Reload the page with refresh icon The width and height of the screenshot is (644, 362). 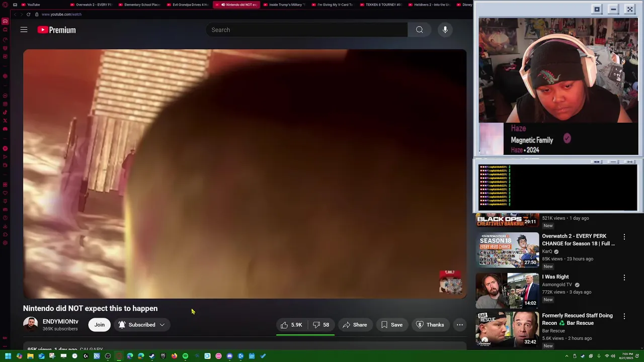28,14
